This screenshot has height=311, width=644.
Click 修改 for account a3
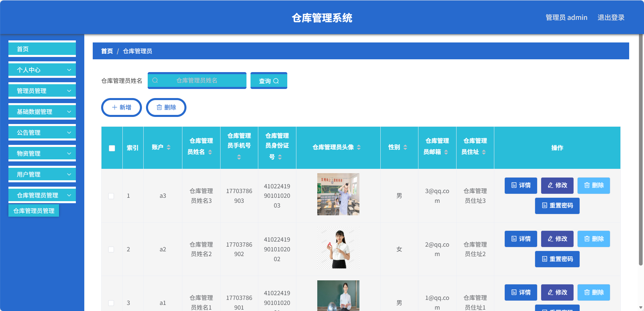point(557,185)
